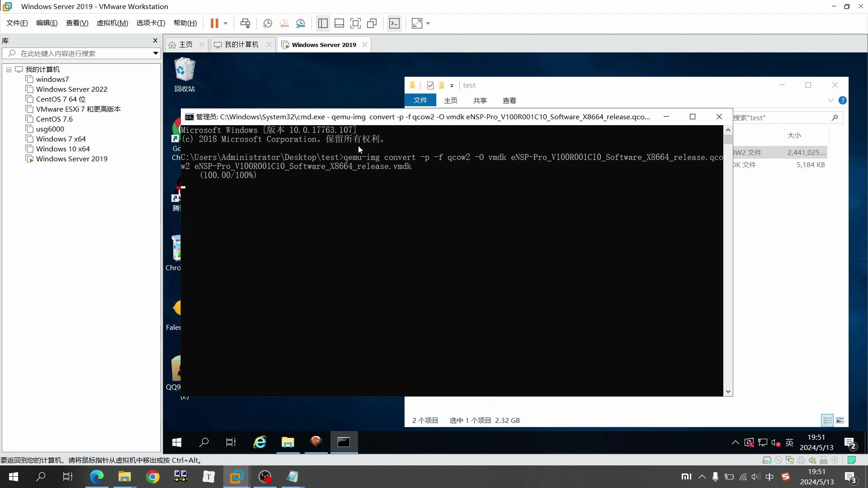Show hidden tray icons in the guest

pos(735,442)
